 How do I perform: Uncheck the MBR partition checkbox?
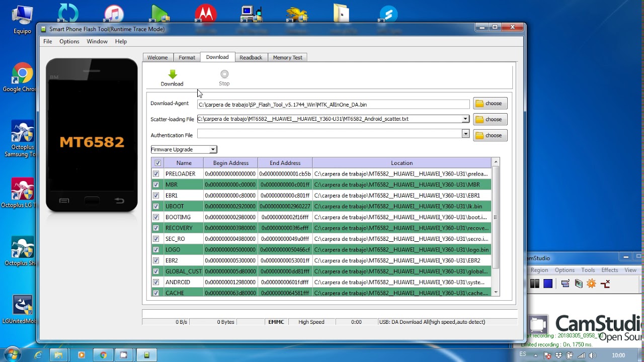(156, 185)
